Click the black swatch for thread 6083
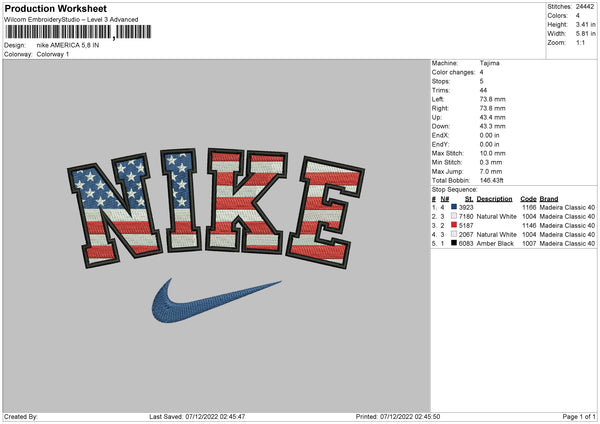Screen dimensions: 600x424 point(454,243)
